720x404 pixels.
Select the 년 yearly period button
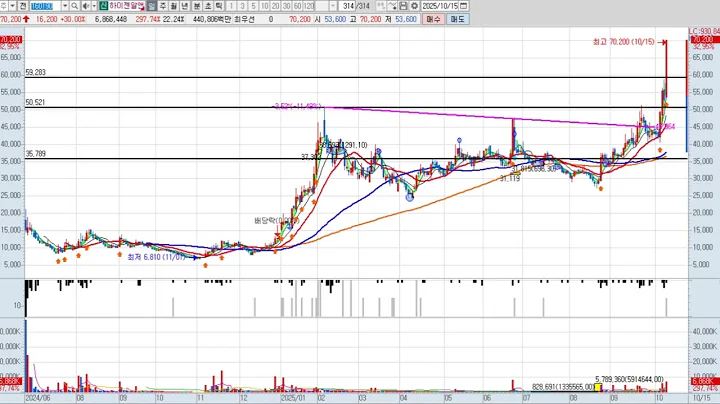click(x=185, y=6)
